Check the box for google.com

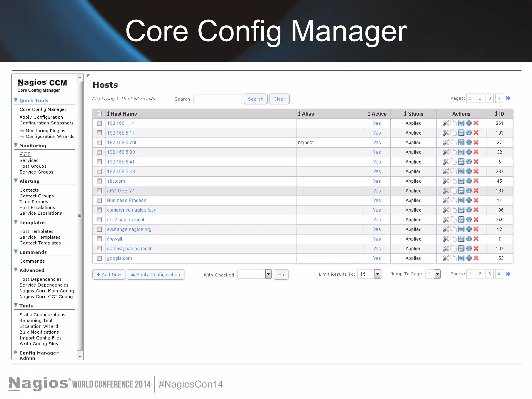pyautogui.click(x=99, y=258)
